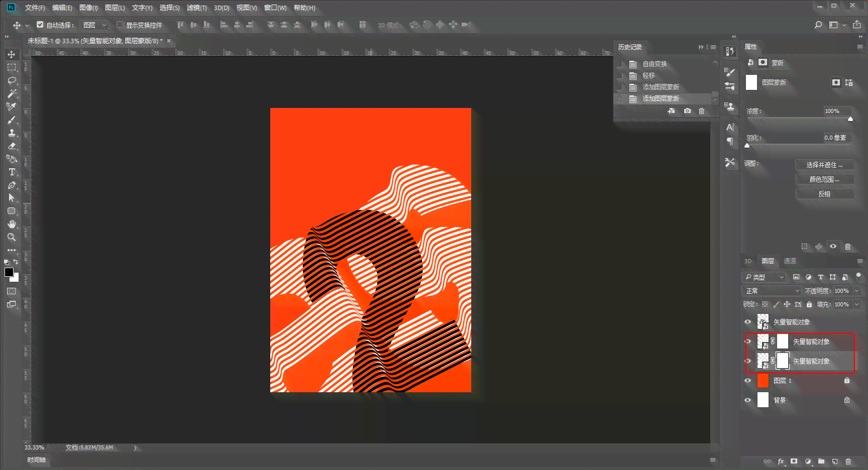Click the Quick Mask mode icon
Screen dimensions: 868x470
click(x=12, y=291)
